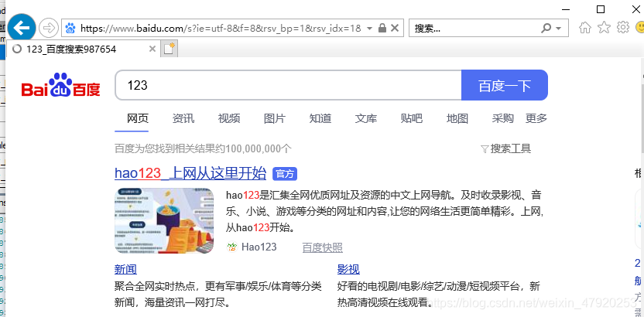Open Favorites star icon

[604, 28]
